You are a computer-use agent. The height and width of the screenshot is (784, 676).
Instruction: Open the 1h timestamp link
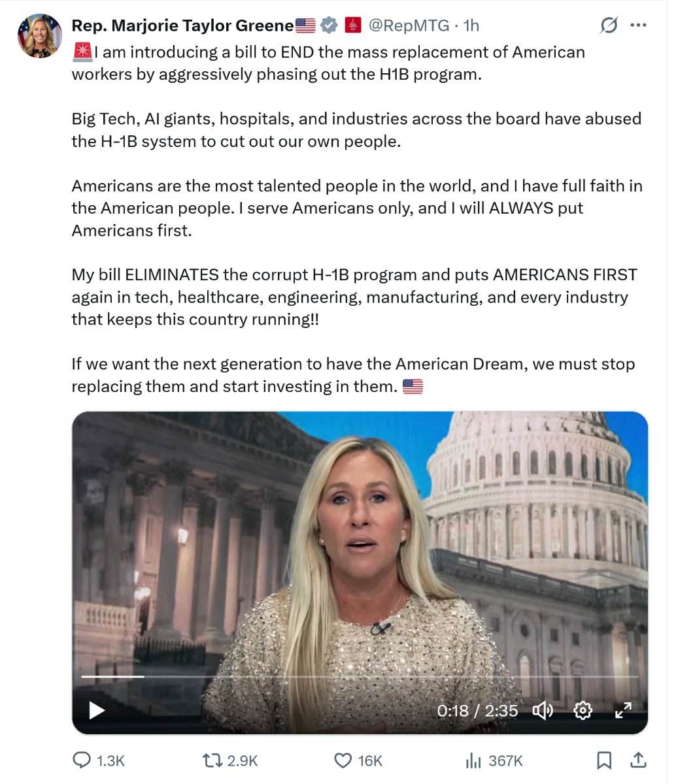471,25
